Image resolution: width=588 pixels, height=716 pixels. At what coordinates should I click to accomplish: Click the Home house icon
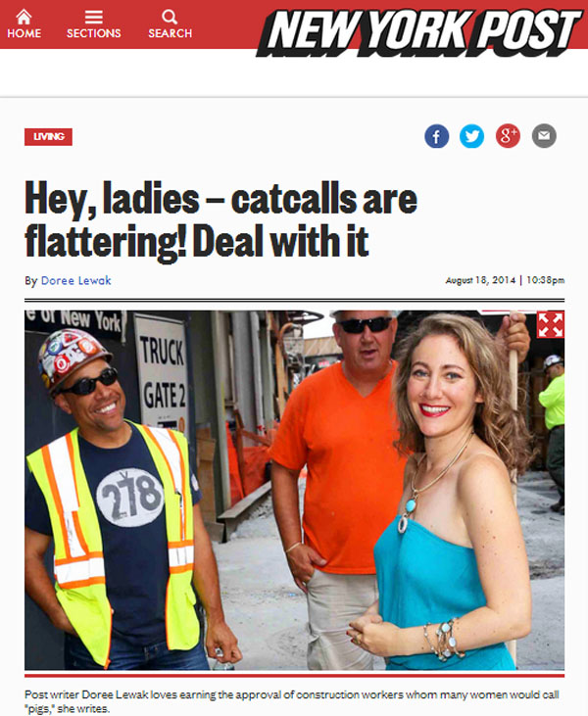point(24,17)
